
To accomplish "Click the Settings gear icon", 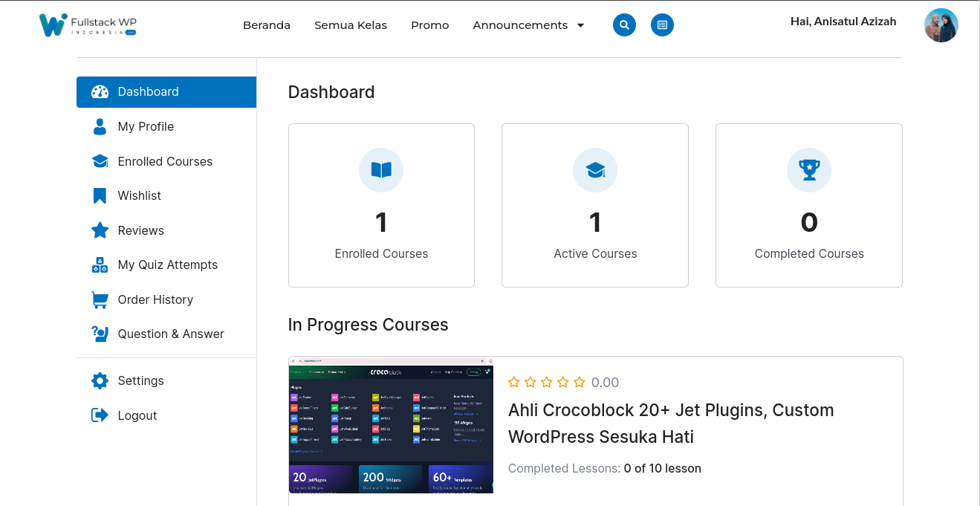I will point(100,380).
